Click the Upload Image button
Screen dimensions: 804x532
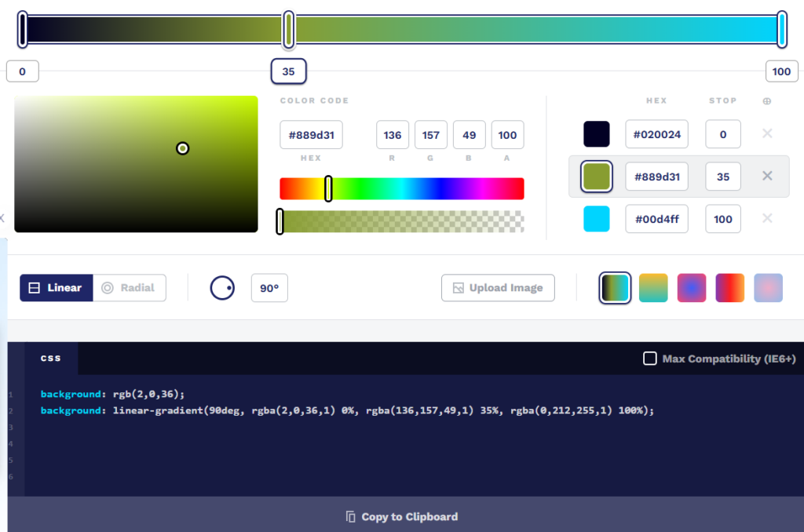498,288
